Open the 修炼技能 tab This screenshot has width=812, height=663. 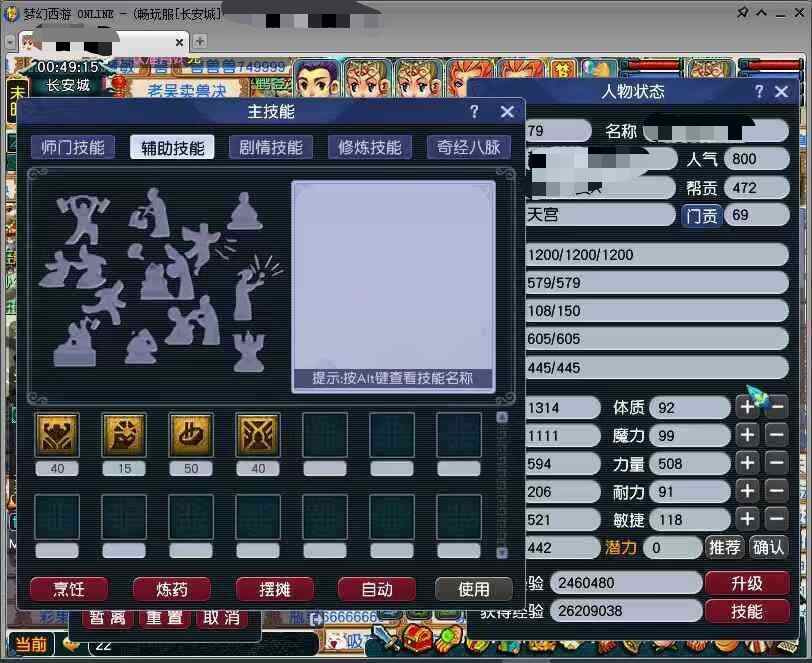point(370,148)
